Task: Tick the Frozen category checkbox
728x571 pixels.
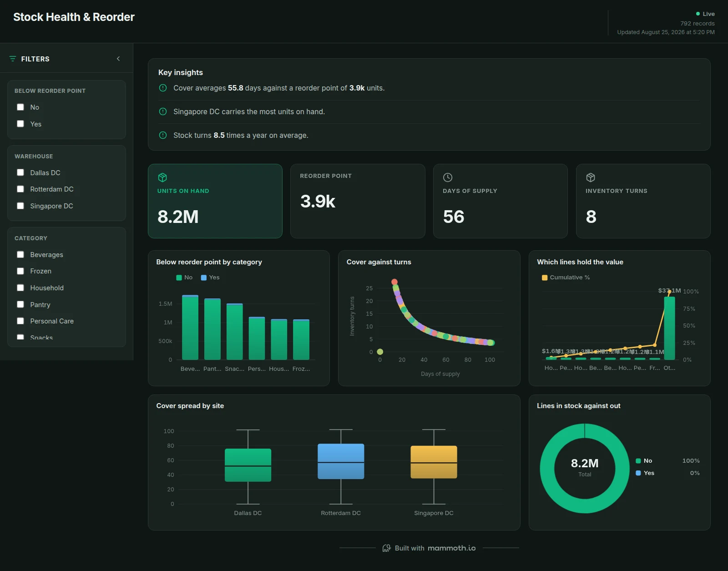Action: point(20,271)
